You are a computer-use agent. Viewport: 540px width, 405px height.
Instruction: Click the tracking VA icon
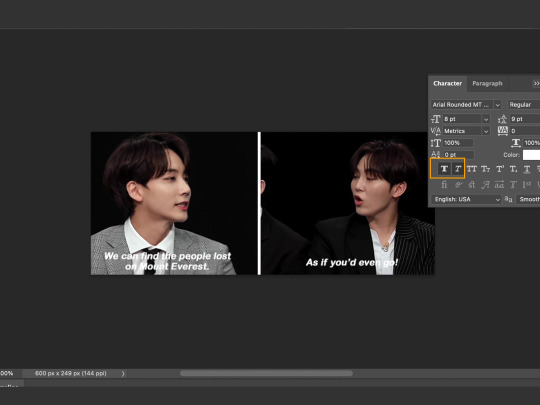coord(503,131)
